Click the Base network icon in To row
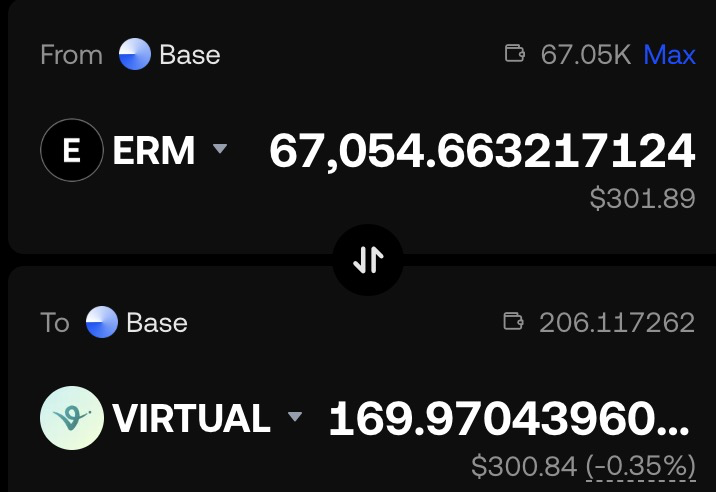Image resolution: width=716 pixels, height=492 pixels. [x=102, y=322]
